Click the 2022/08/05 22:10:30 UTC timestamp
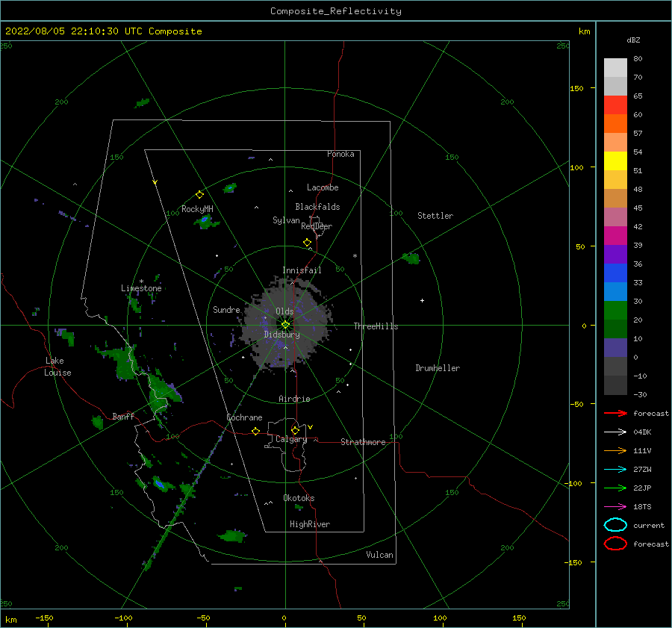This screenshot has width=672, height=628. click(x=65, y=31)
